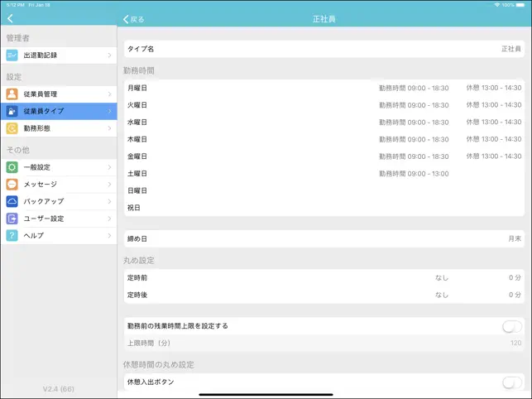Screen dimensions: 532x399
Task: Click the battery status icon
Action: (520, 5)
